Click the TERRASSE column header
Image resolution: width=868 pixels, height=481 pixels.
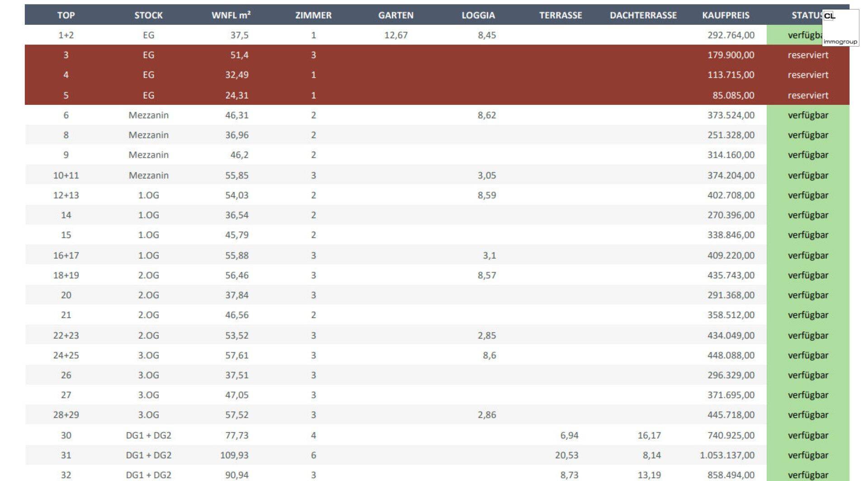pyautogui.click(x=561, y=15)
